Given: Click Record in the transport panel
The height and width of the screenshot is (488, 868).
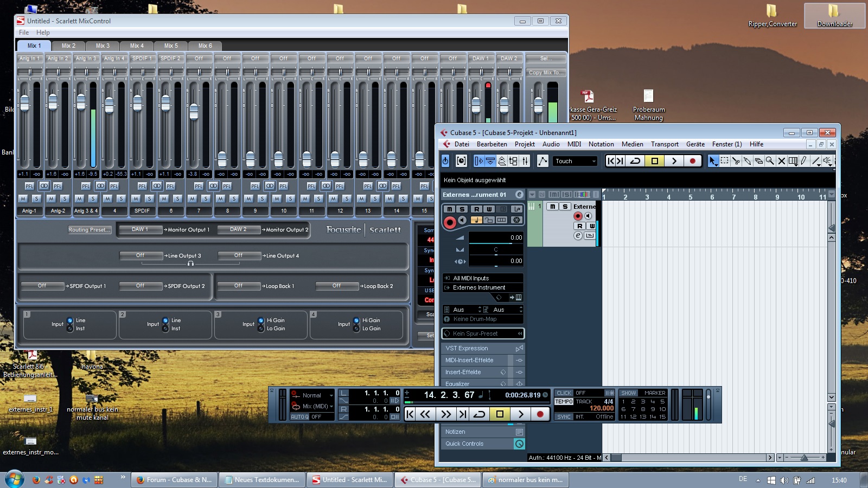Looking at the screenshot, I should [x=540, y=414].
